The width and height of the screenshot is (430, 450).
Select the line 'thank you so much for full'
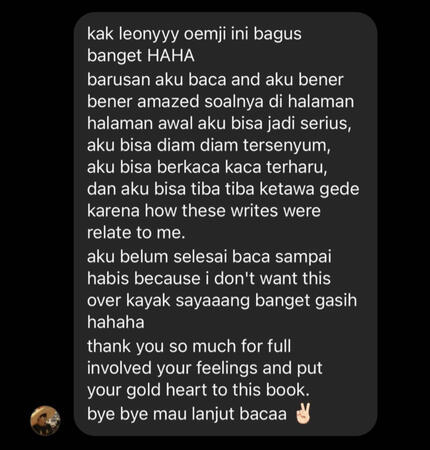pyautogui.click(x=189, y=346)
